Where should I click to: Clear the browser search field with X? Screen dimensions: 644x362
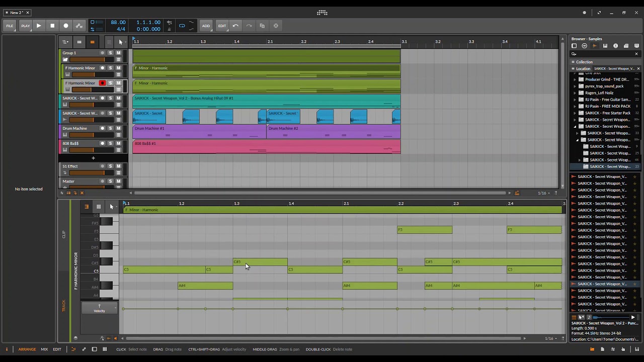(636, 54)
